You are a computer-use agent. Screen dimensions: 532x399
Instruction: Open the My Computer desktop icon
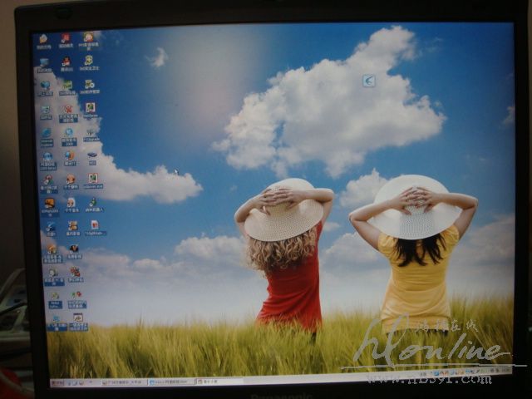44,66
